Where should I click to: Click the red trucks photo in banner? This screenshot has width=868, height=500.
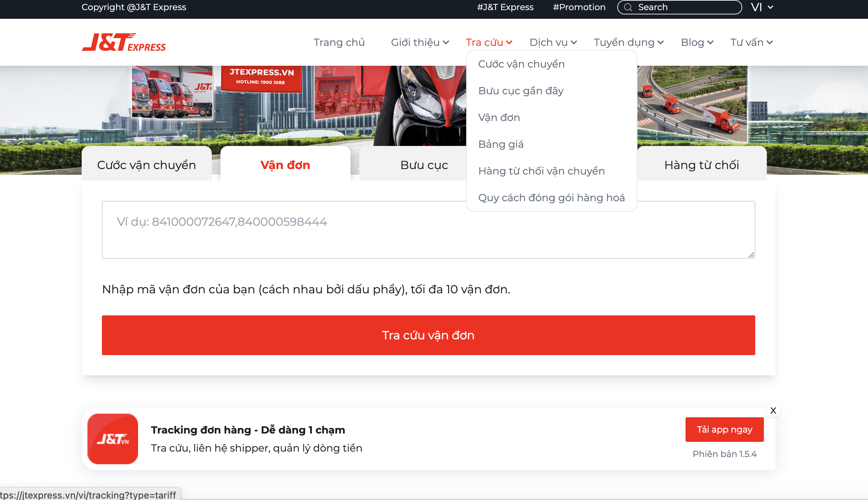(x=172, y=92)
